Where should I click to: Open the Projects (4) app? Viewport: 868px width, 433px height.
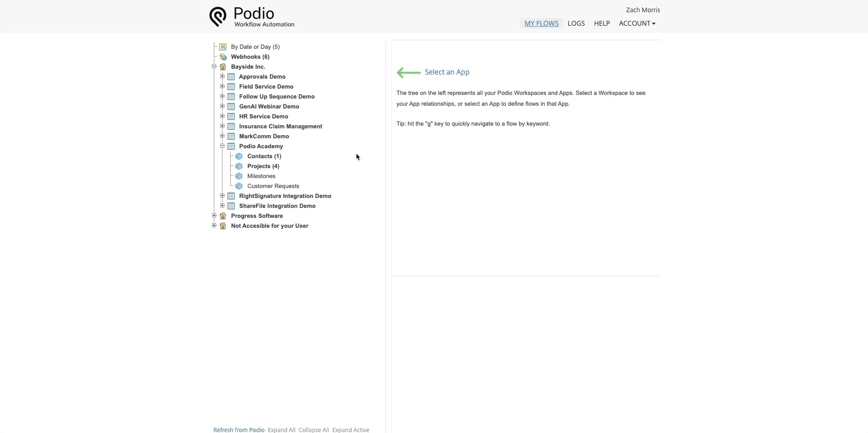263,166
